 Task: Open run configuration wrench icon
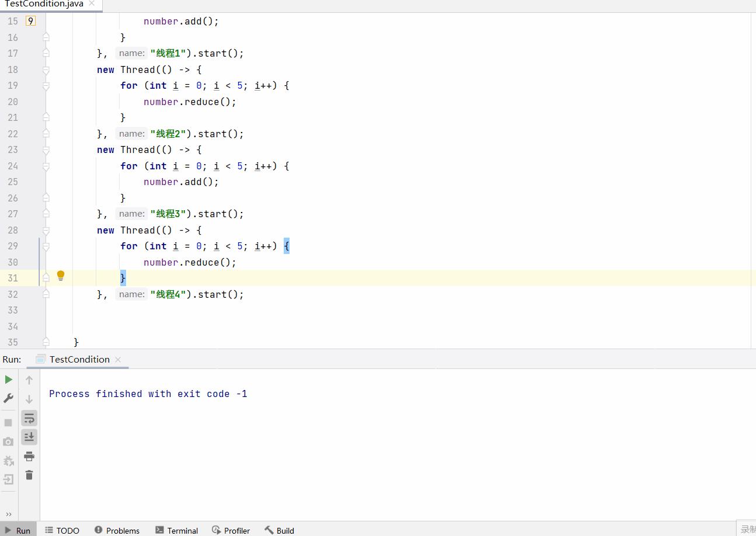tap(9, 398)
